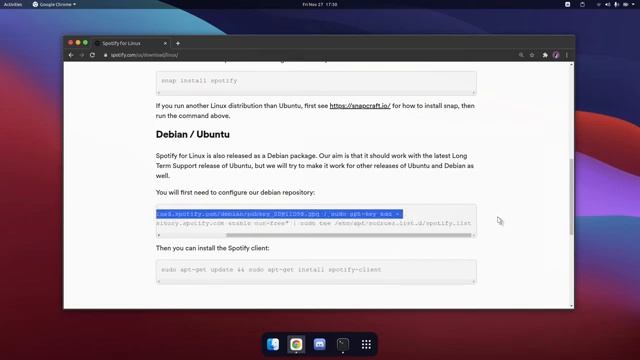Open Finder-style file manager in dock
Screen dimensions: 640x360
click(273, 344)
